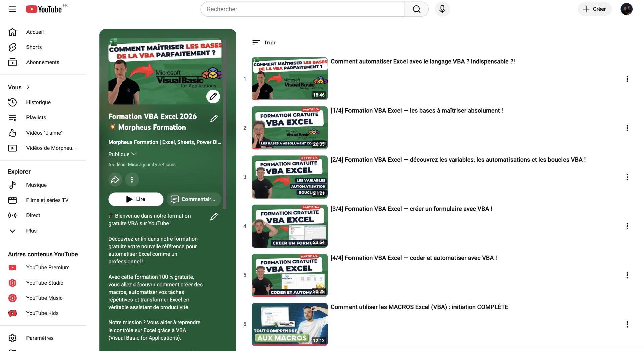Open [1/4] Formation VBA Excel title
This screenshot has height=351, width=644.
pyautogui.click(x=417, y=111)
